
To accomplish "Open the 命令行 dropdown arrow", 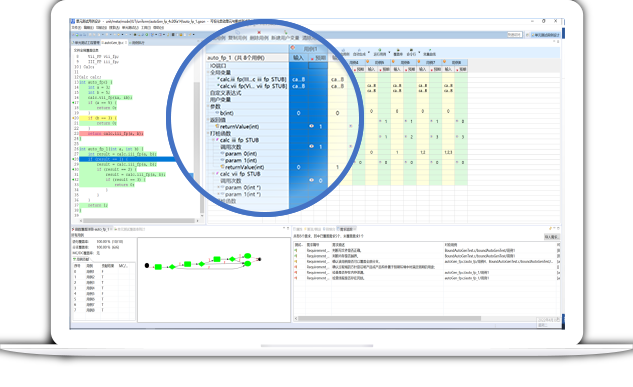I will tap(419, 52).
